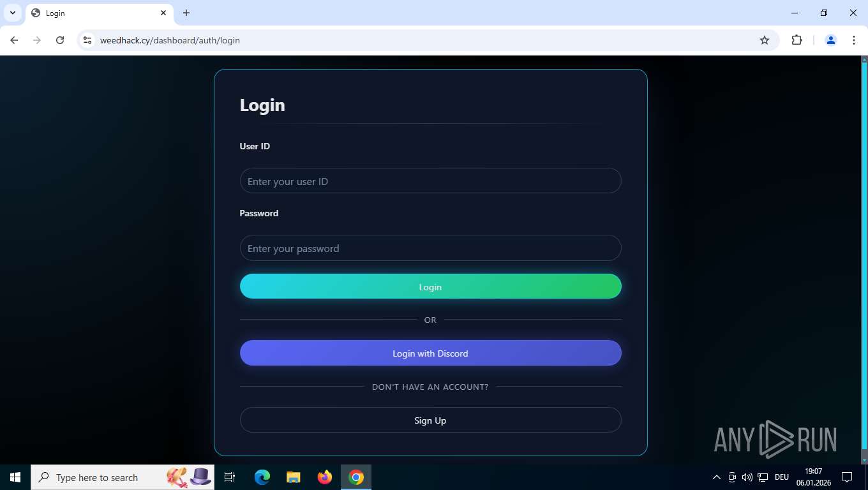
Task: Open the notification center icon
Action: click(x=847, y=477)
